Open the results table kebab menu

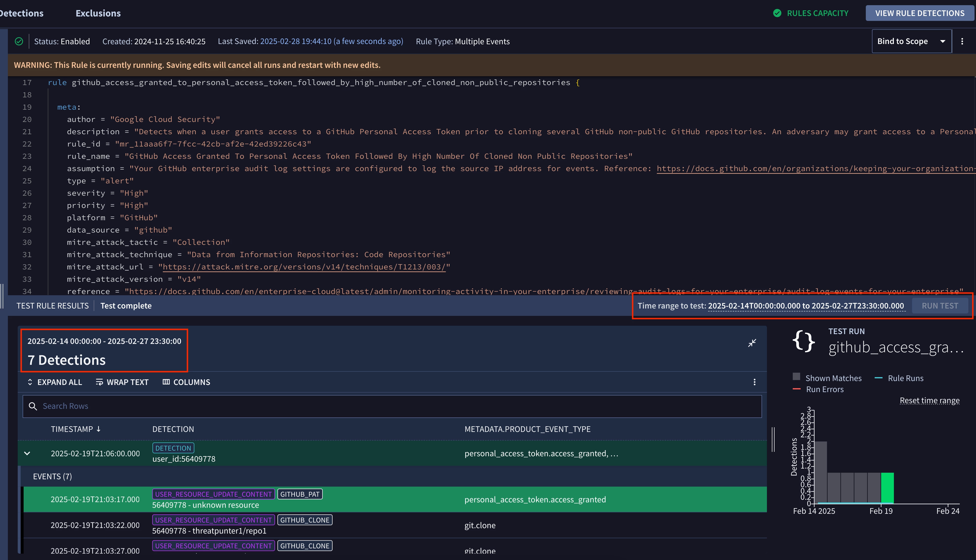(x=754, y=382)
